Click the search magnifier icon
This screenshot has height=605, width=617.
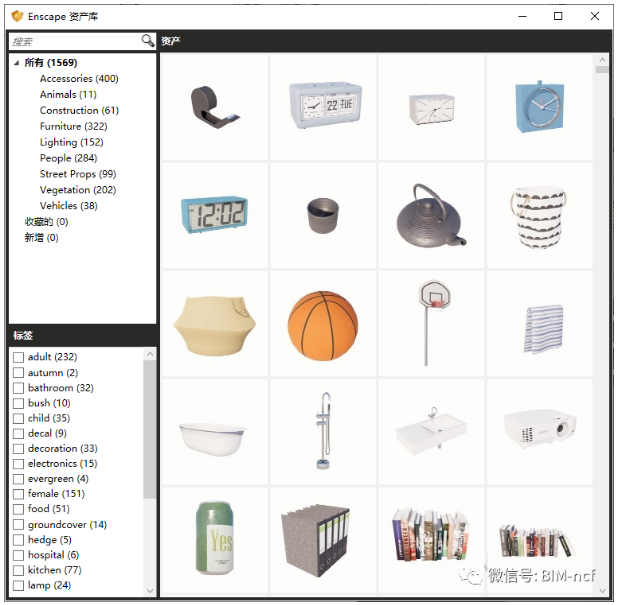pos(148,41)
